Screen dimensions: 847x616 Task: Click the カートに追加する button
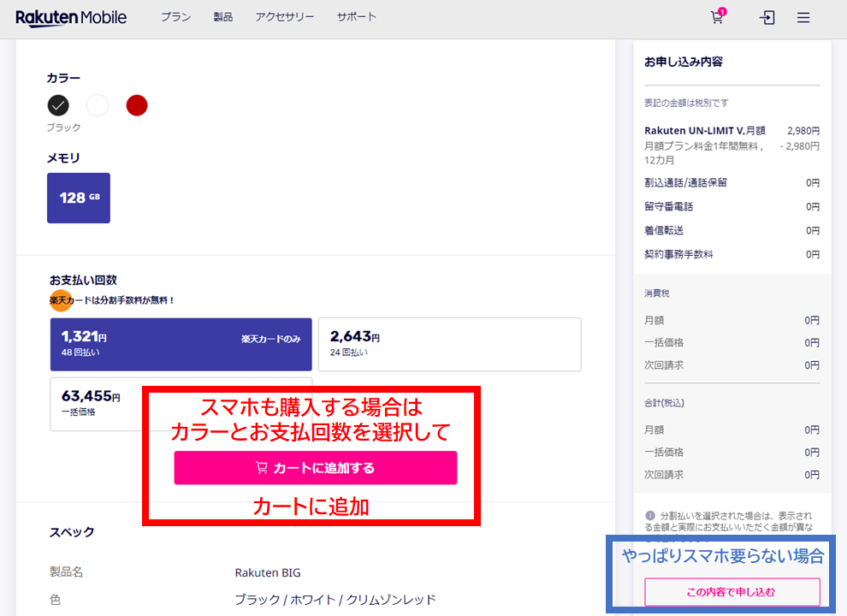pyautogui.click(x=316, y=468)
